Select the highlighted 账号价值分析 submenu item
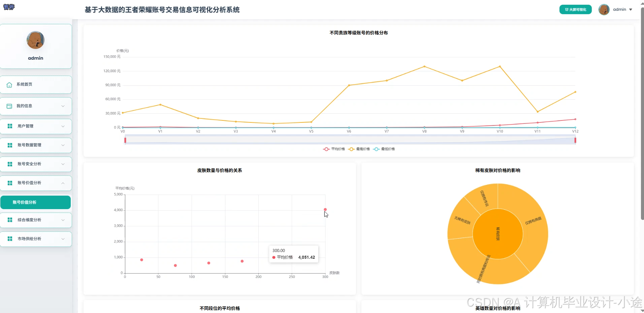Viewport: 644px width, 313px height. point(36,202)
